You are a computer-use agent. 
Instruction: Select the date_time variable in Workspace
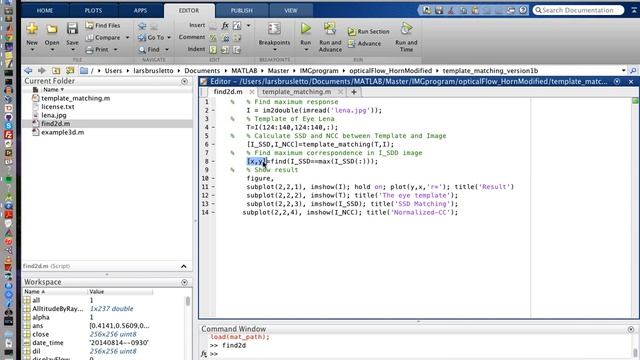[x=48, y=342]
